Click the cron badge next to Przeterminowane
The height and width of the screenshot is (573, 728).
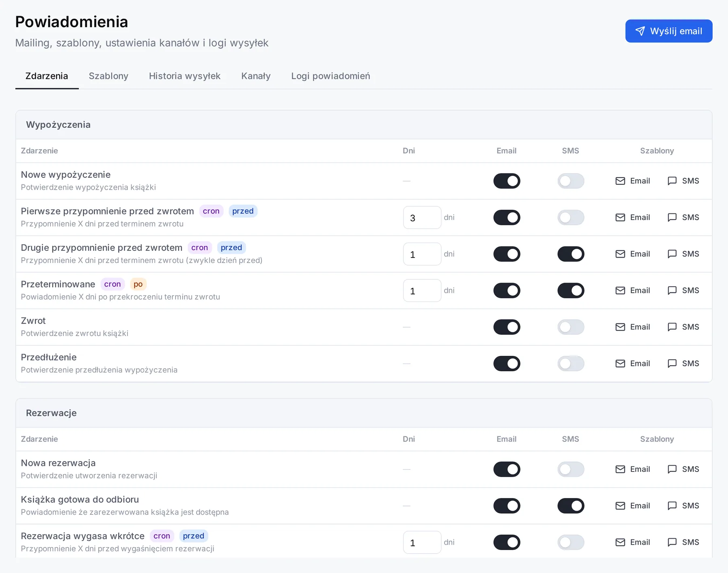[112, 284]
